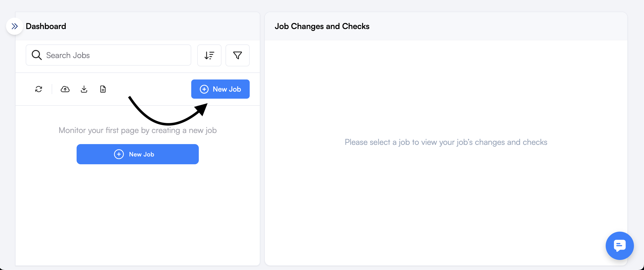This screenshot has width=644, height=270.
Task: Refresh the job list
Action: click(39, 89)
